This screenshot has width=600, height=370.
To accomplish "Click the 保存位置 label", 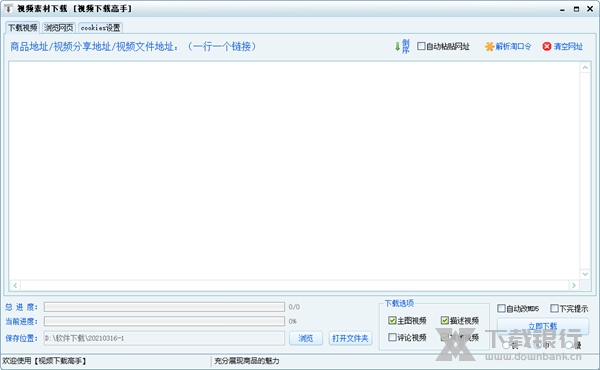I will pyautogui.click(x=21, y=338).
